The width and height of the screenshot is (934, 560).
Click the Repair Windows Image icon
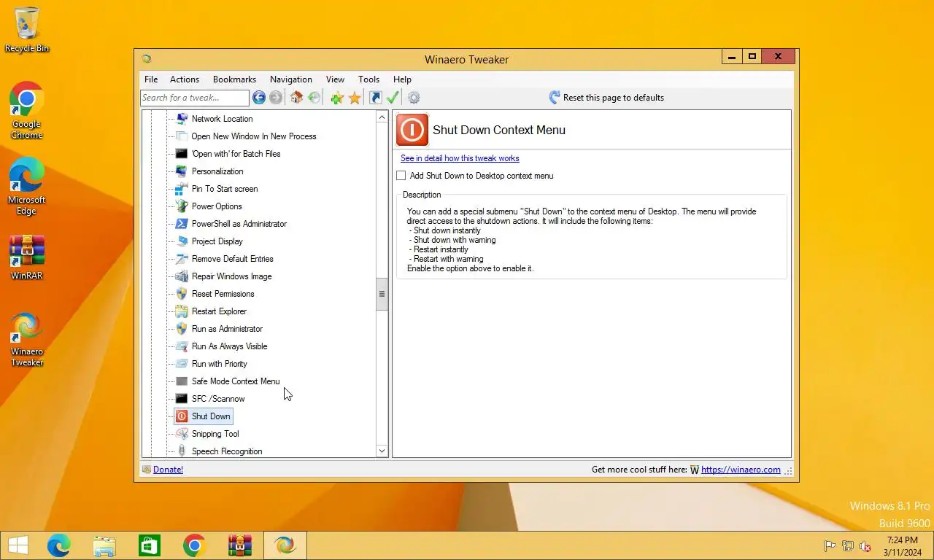click(182, 276)
